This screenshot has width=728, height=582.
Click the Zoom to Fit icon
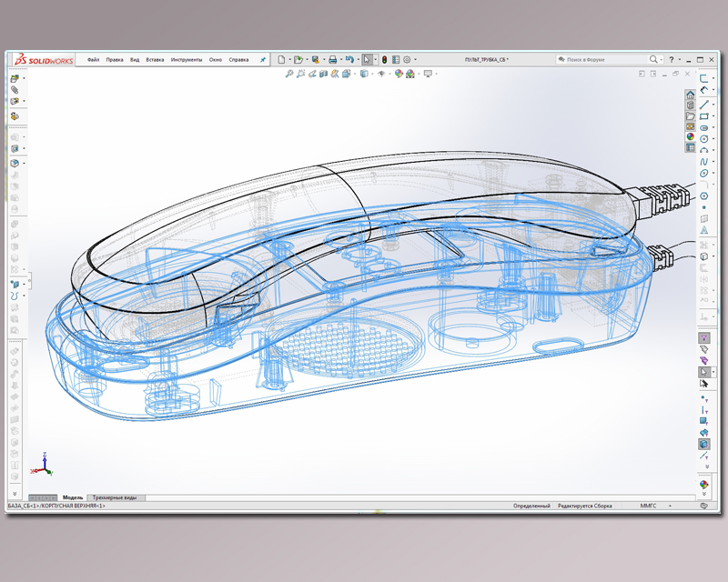point(289,74)
